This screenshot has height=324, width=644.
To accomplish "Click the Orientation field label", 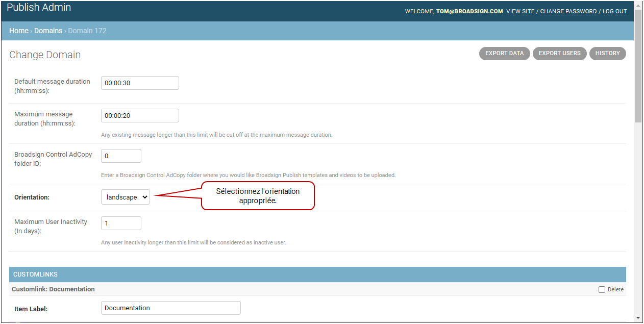I will [x=32, y=197].
